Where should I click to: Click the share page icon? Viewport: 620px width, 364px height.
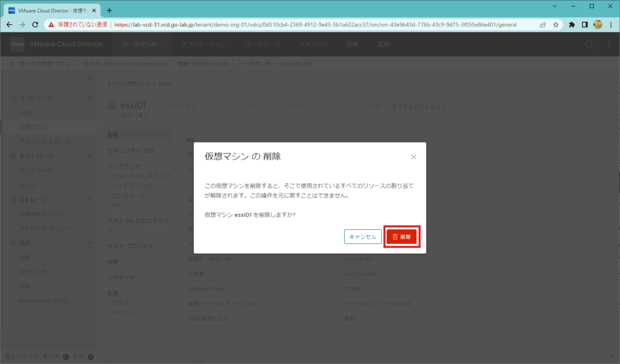542,24
